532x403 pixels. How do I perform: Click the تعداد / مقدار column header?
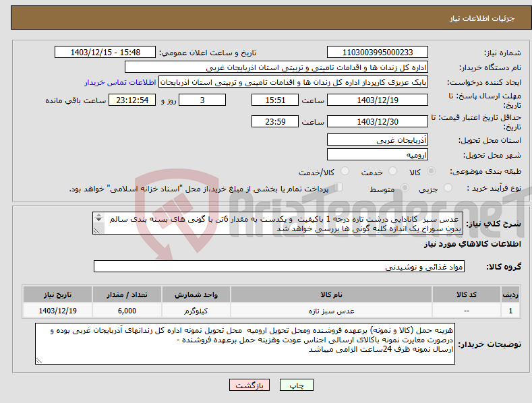coord(127,294)
